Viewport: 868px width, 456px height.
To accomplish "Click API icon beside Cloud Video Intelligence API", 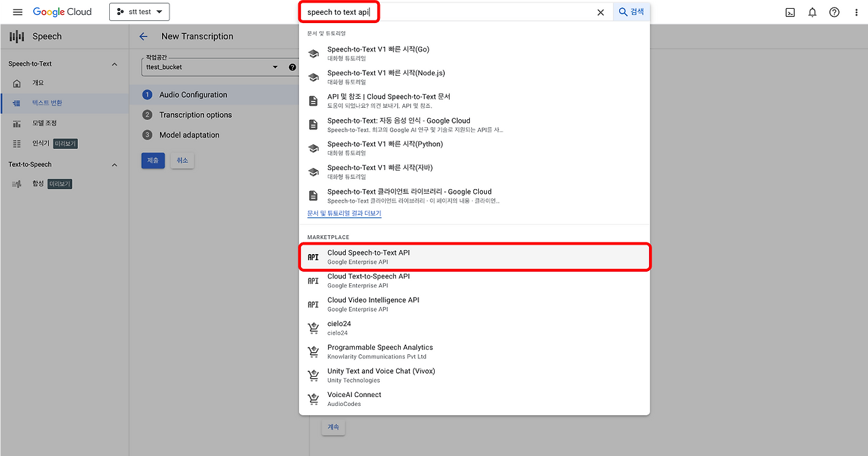I will pyautogui.click(x=313, y=305).
